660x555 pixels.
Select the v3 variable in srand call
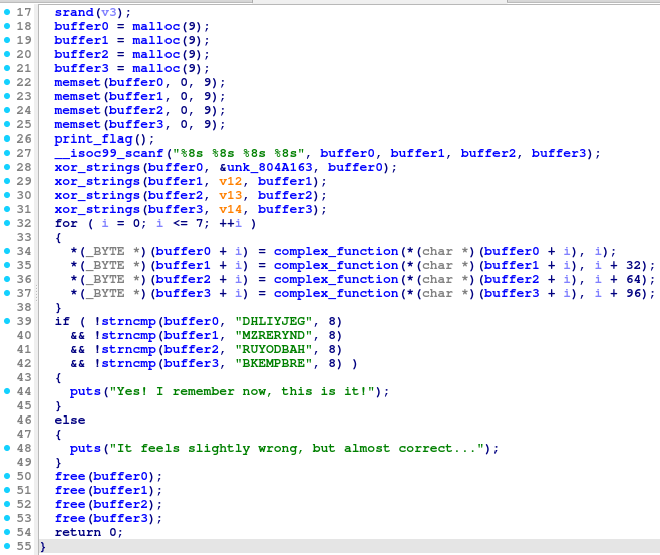[109, 12]
